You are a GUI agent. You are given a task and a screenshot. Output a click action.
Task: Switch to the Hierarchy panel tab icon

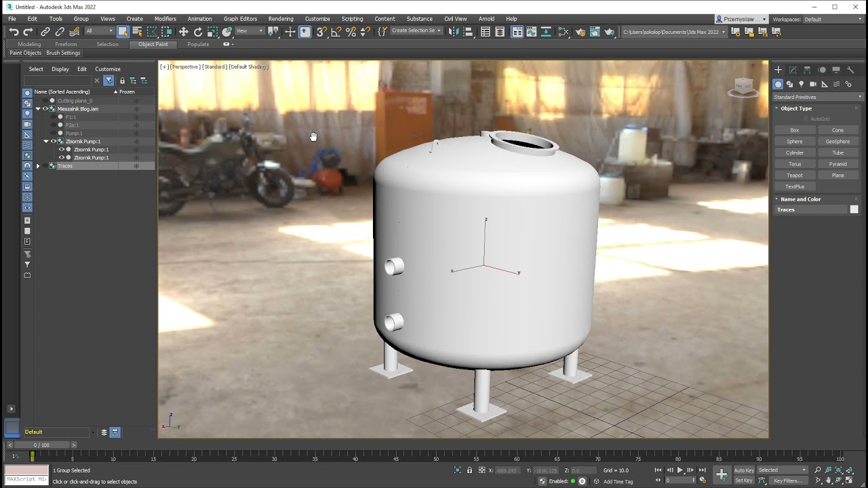[x=807, y=70]
